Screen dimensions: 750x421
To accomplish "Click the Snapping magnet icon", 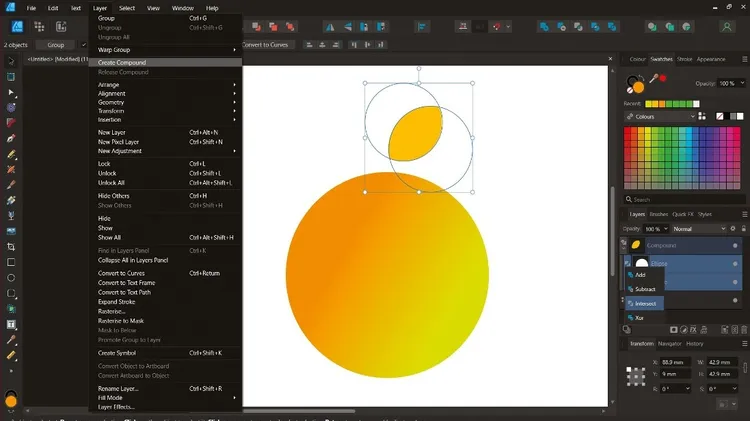I will 497,27.
